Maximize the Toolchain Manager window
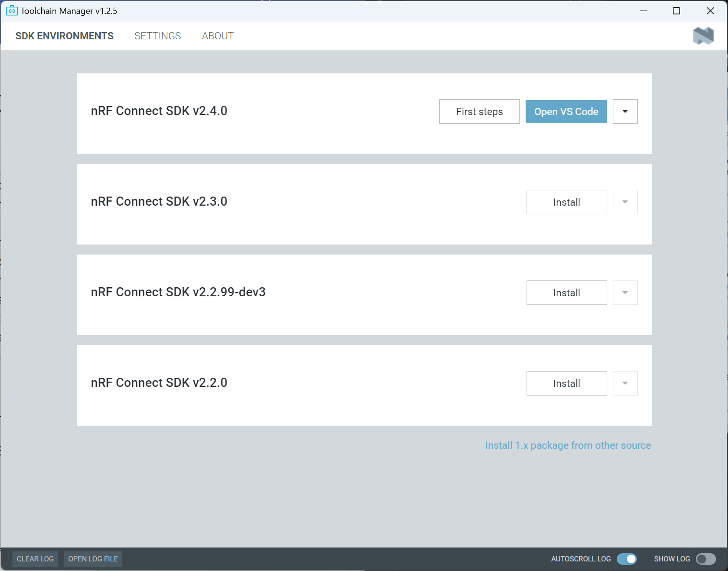 point(677,11)
